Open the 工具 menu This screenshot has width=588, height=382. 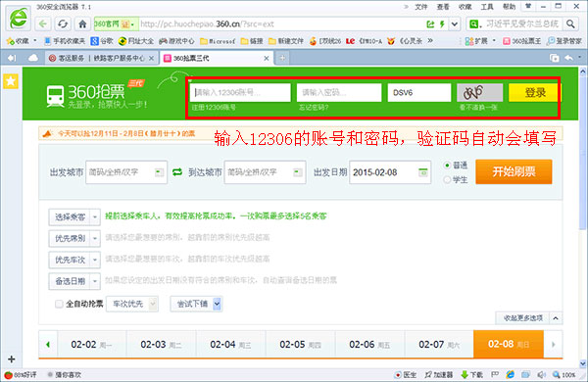click(487, 7)
